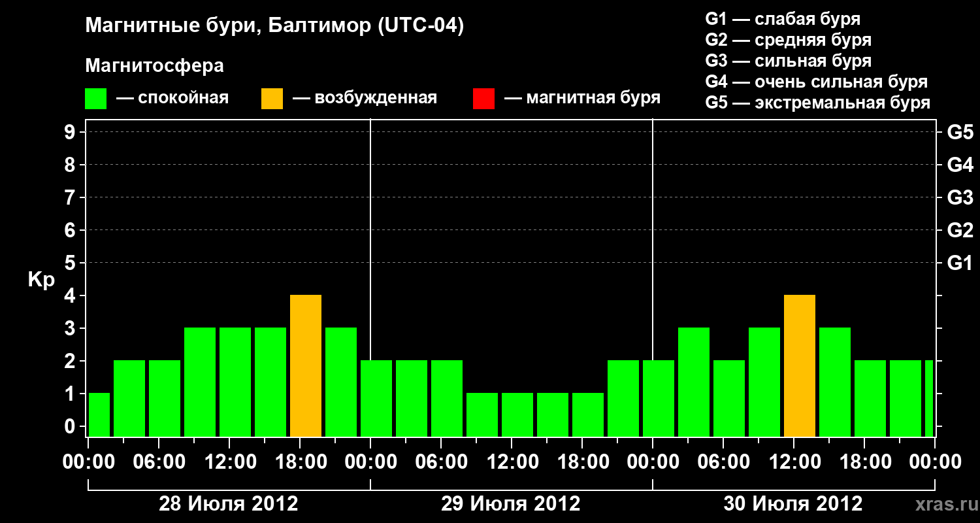This screenshot has height=523, width=980.
Task: Click the '18:00' time label for 30 July
Action: 864,462
